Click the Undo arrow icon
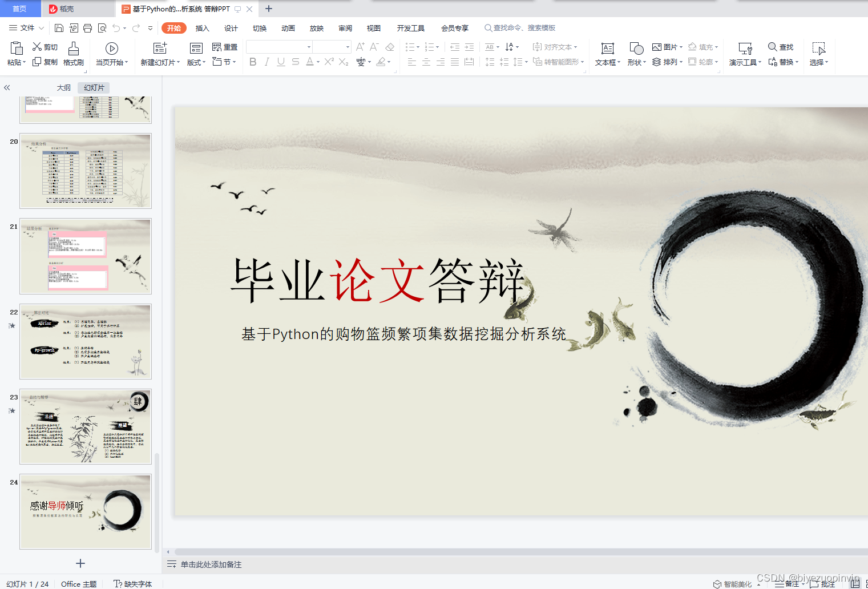This screenshot has height=589, width=868. click(x=116, y=28)
